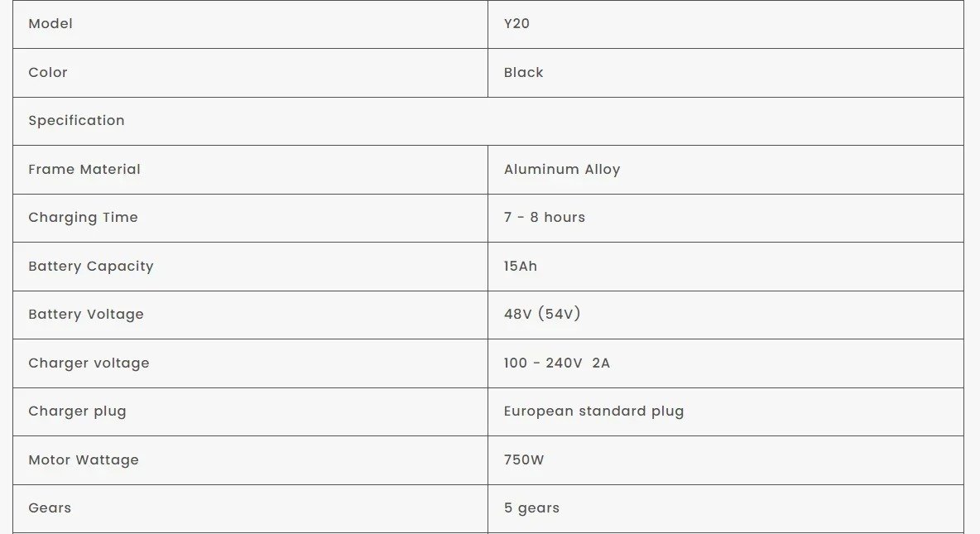Click the 'Model' label cell

pos(50,24)
